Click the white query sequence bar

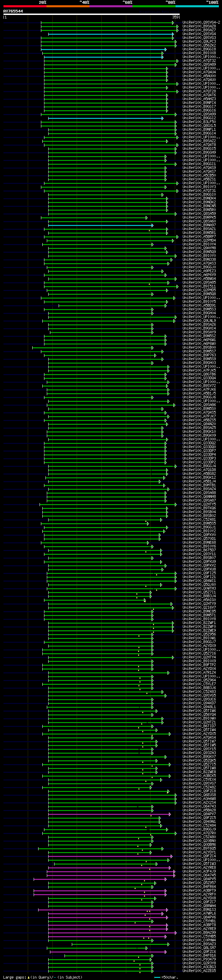pos(92,15)
